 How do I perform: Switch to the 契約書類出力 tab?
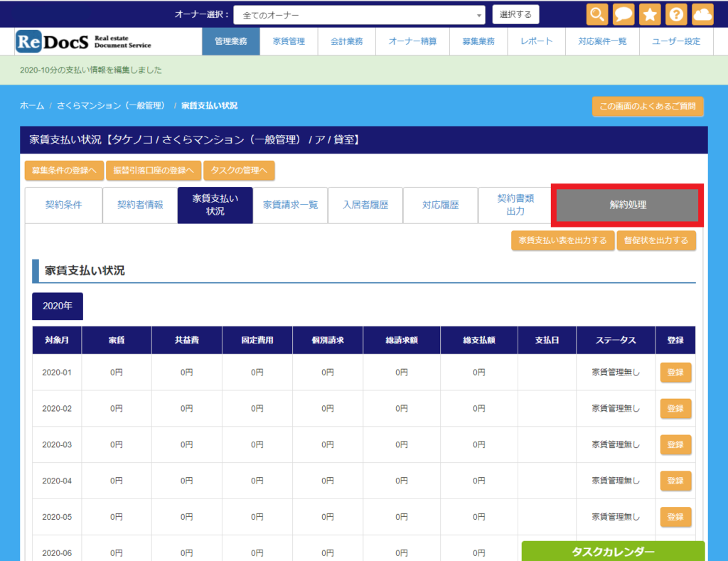coord(515,205)
